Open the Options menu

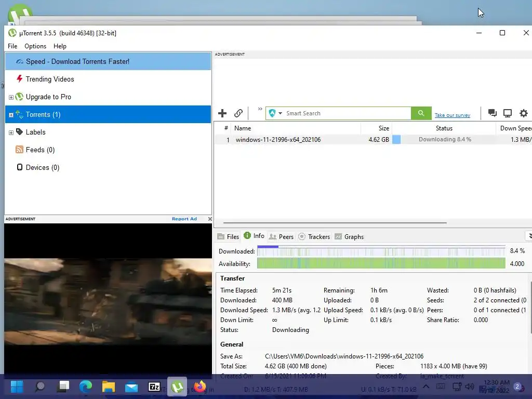[x=35, y=46]
